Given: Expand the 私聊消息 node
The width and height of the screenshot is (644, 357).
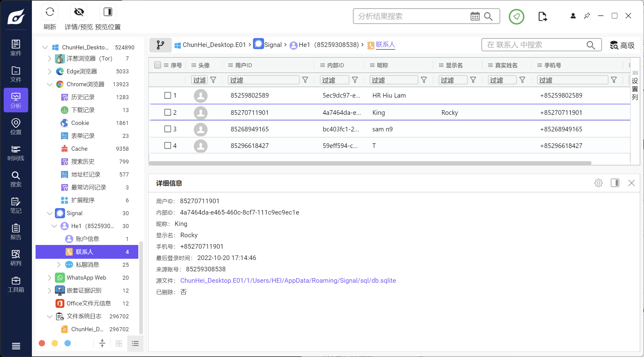Looking at the screenshot, I should [59, 265].
